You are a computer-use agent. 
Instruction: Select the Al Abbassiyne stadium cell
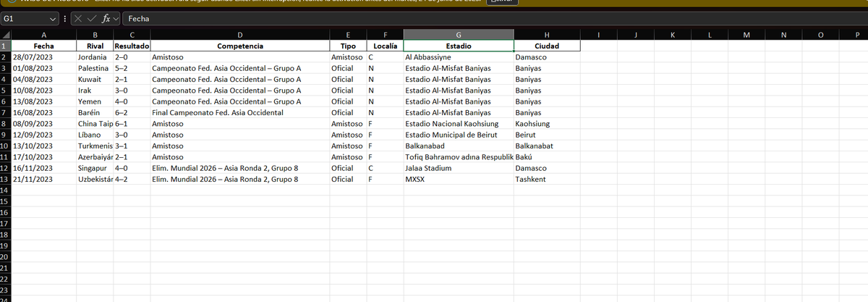tap(459, 56)
